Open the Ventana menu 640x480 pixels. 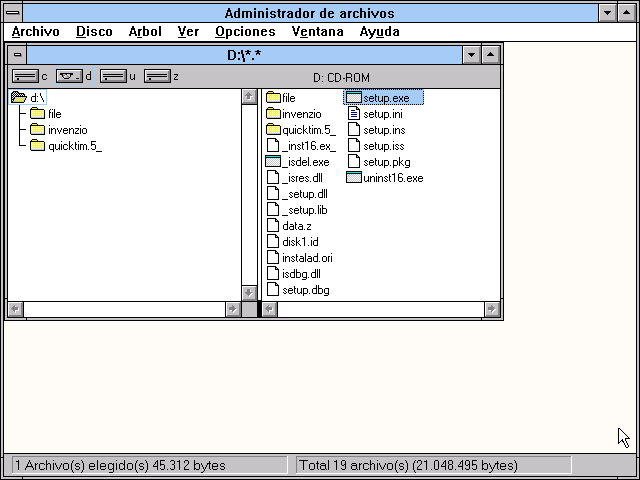point(318,31)
